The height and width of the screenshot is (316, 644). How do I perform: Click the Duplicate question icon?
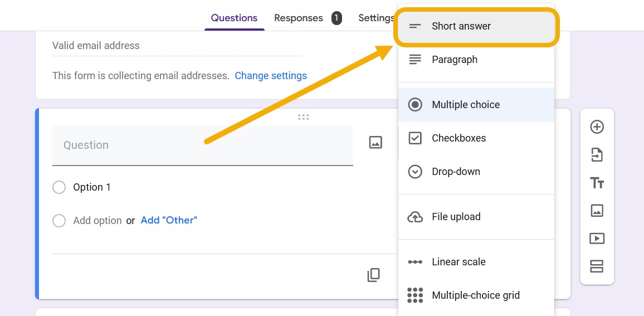click(373, 275)
